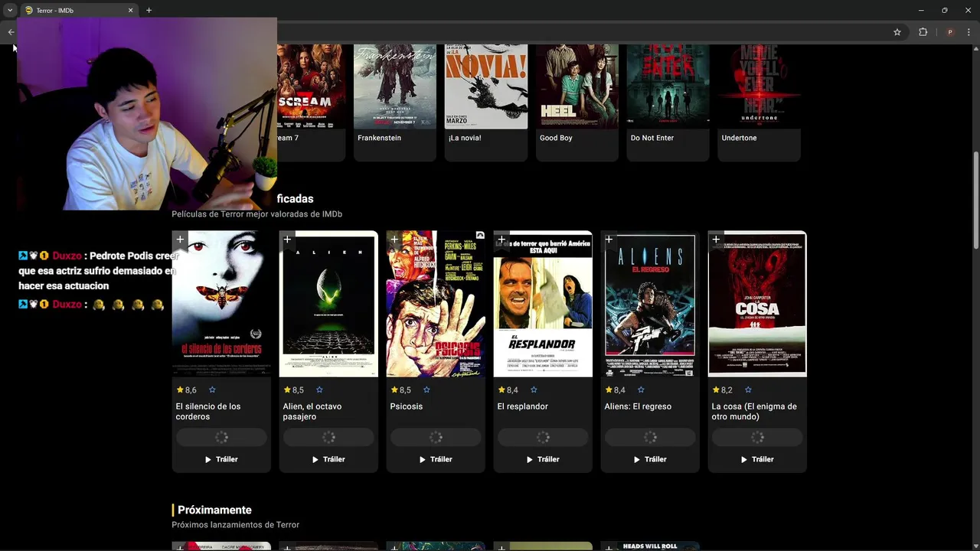Open Aliens El Regreso poster thumbnail
This screenshot has width=980, height=551.
tap(650, 304)
